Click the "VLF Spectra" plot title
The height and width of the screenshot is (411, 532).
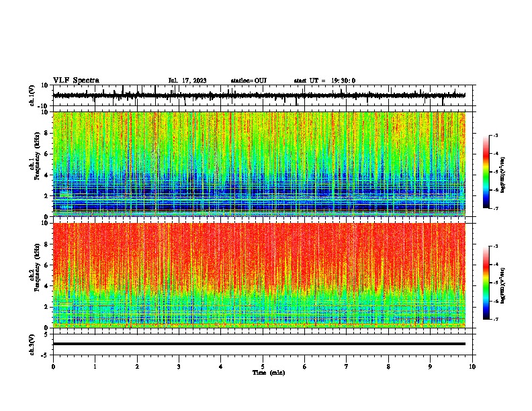click(x=76, y=81)
